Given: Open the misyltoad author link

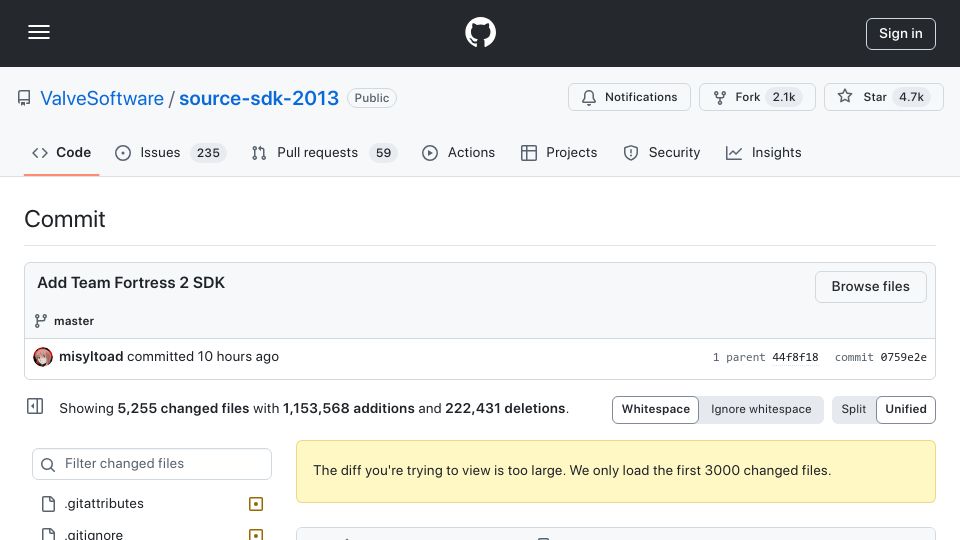Looking at the screenshot, I should tap(91, 356).
